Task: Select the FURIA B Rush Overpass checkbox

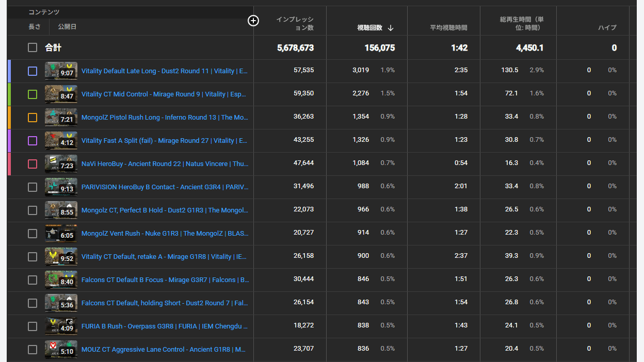Action: click(x=33, y=326)
